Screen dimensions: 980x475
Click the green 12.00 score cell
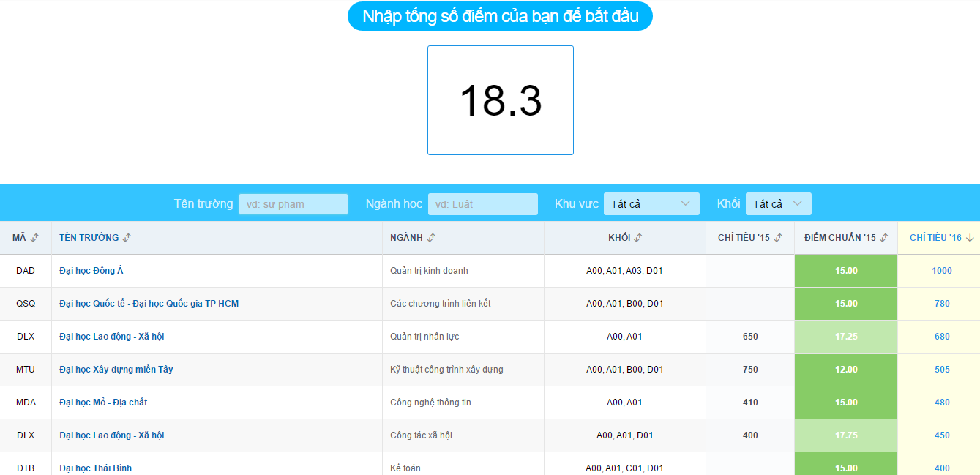tap(845, 370)
